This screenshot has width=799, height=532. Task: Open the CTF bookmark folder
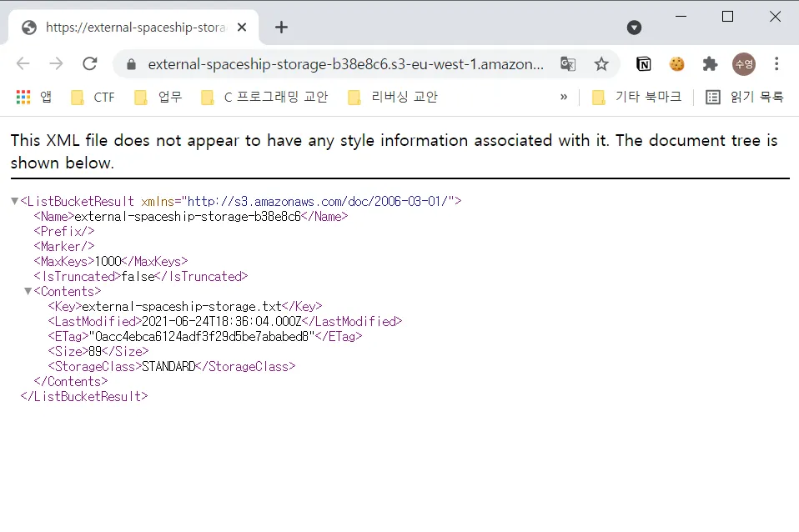(93, 97)
